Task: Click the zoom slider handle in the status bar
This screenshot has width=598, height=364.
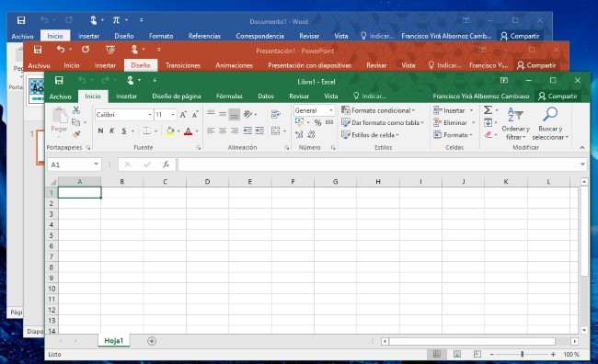Action: pyautogui.click(x=523, y=354)
